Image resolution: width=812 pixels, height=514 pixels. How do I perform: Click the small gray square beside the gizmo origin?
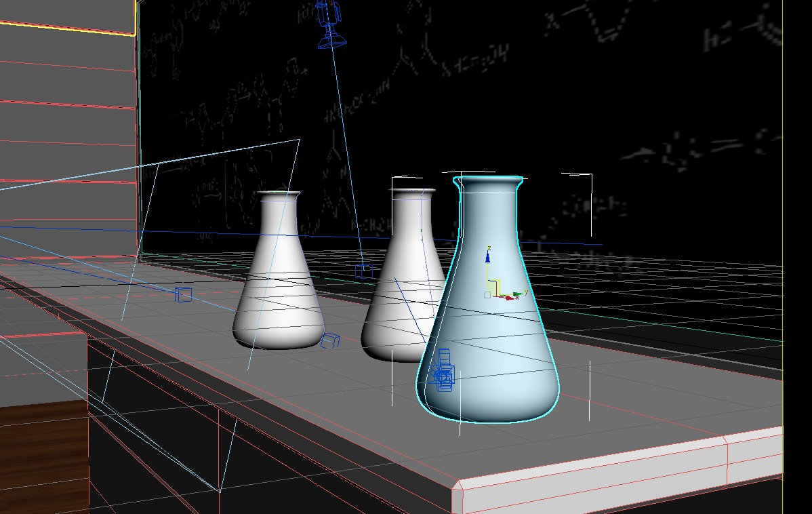point(487,295)
